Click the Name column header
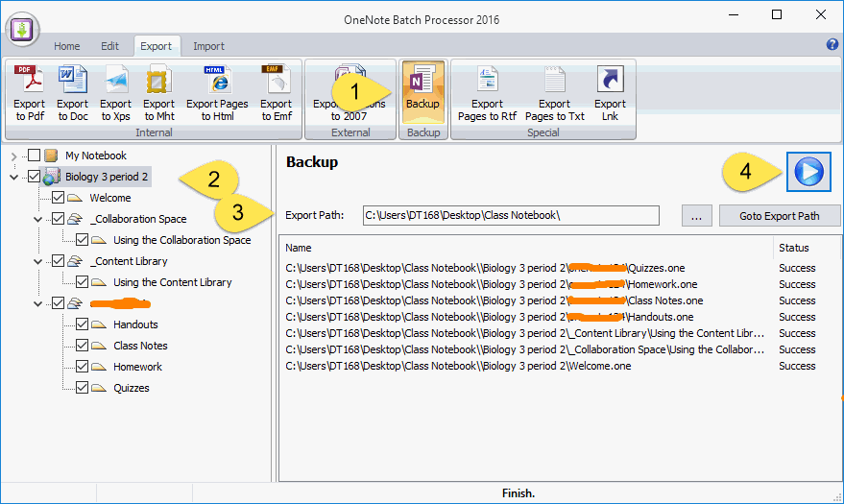 click(526, 248)
